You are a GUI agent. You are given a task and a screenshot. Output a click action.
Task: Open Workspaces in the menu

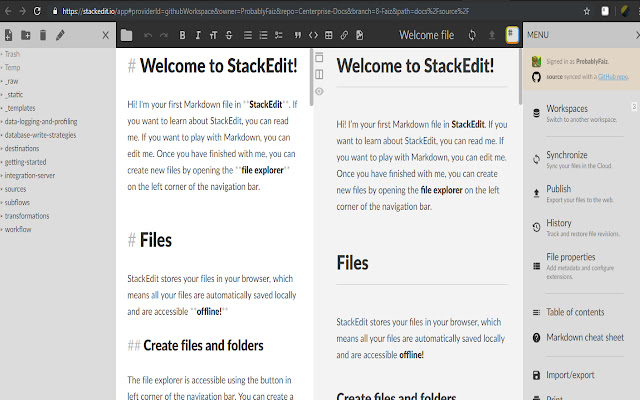pyautogui.click(x=580, y=113)
